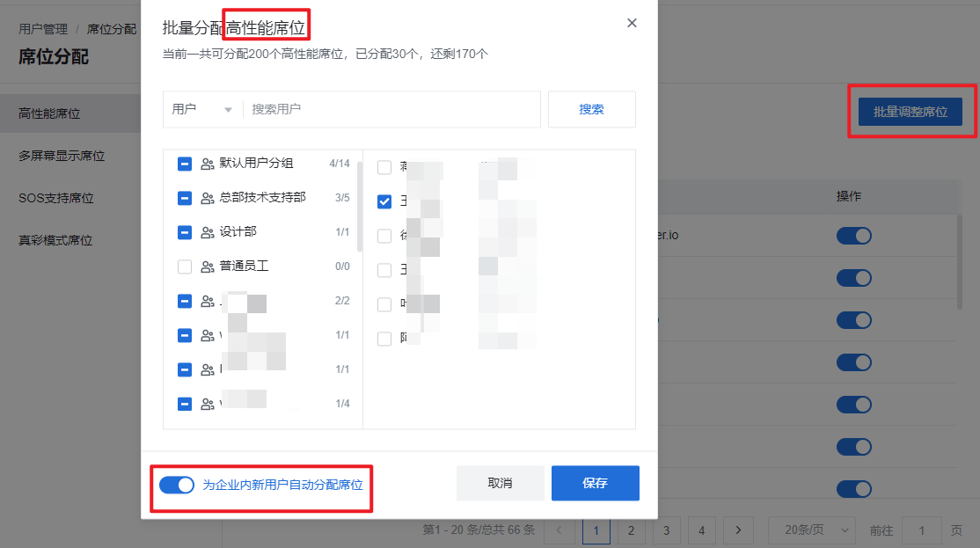Open the 用户管理 breadcrumb link
This screenshot has width=980, height=548.
click(x=43, y=29)
